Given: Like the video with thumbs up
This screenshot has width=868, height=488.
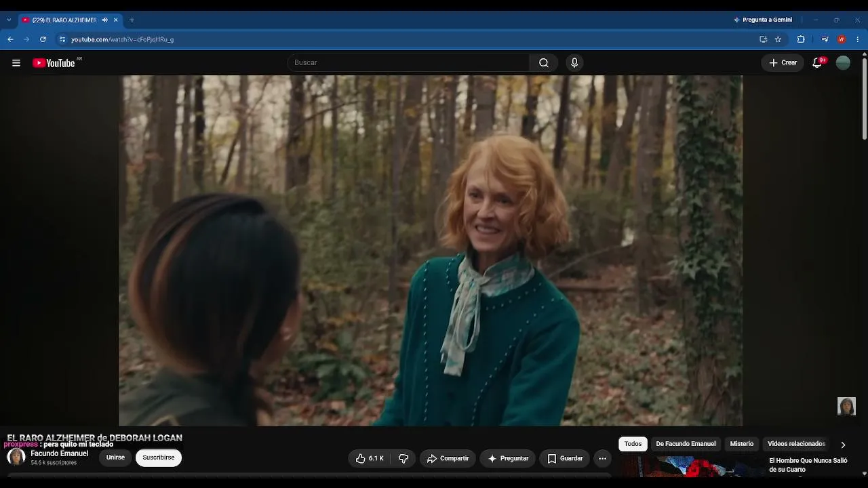Looking at the screenshot, I should click(370, 459).
